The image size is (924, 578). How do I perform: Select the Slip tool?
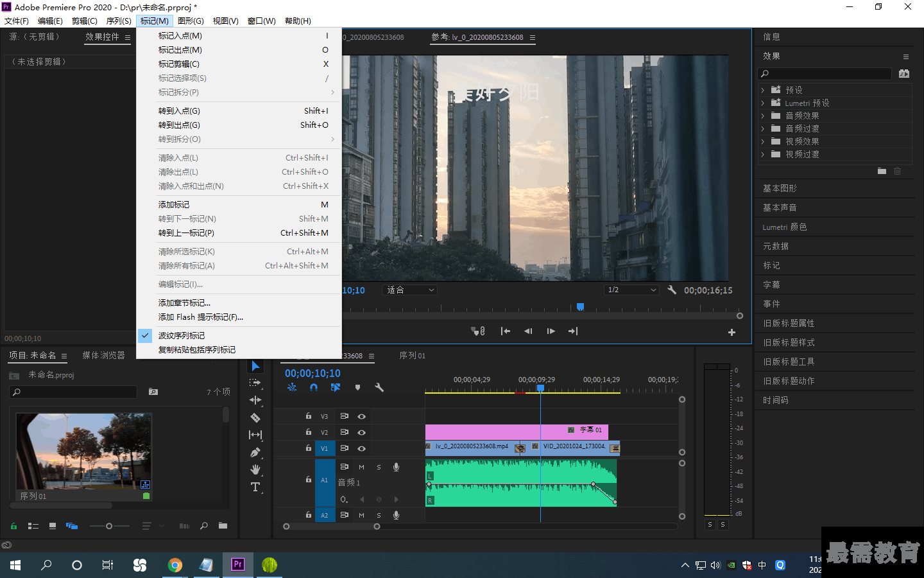pyautogui.click(x=255, y=435)
